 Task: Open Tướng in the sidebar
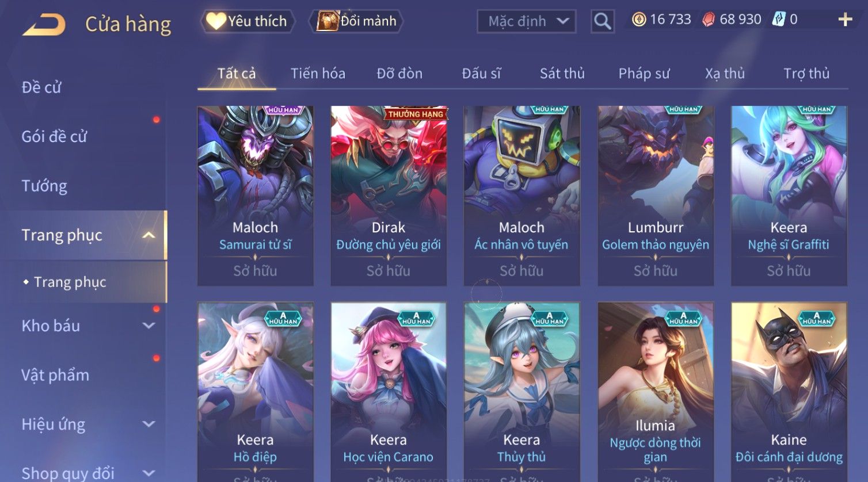[44, 186]
